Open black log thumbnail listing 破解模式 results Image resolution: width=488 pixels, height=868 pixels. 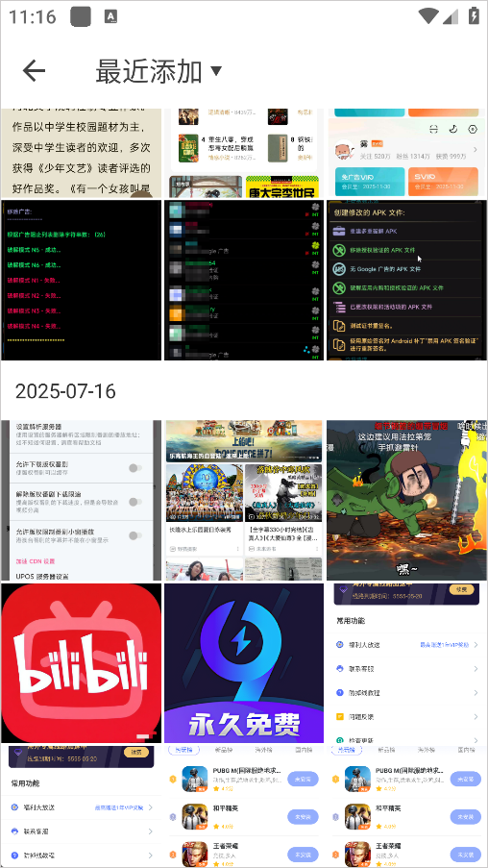82,280
